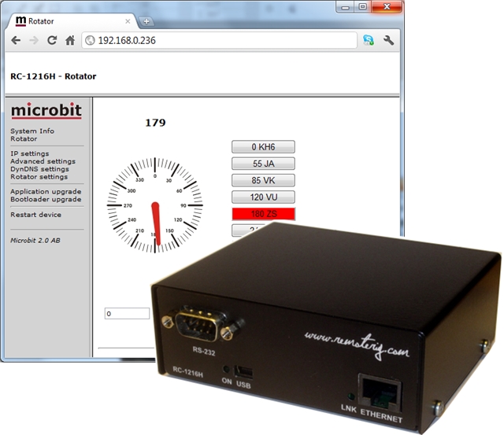Image resolution: width=504 pixels, height=435 pixels.
Task: Rotate to 120 VU preset
Action: click(x=263, y=197)
